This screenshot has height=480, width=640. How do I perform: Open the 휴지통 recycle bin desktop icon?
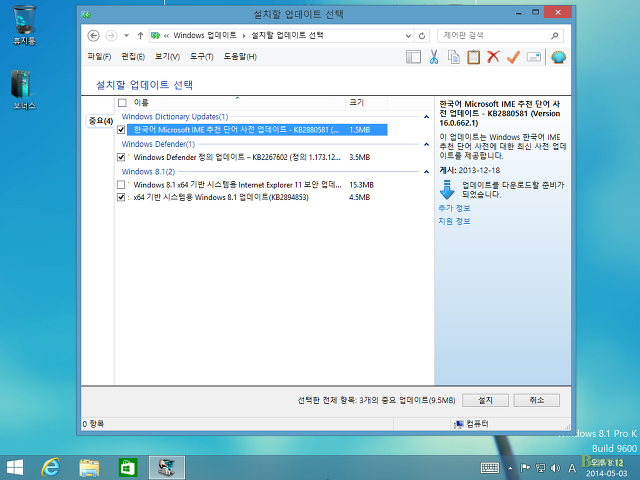tap(24, 25)
